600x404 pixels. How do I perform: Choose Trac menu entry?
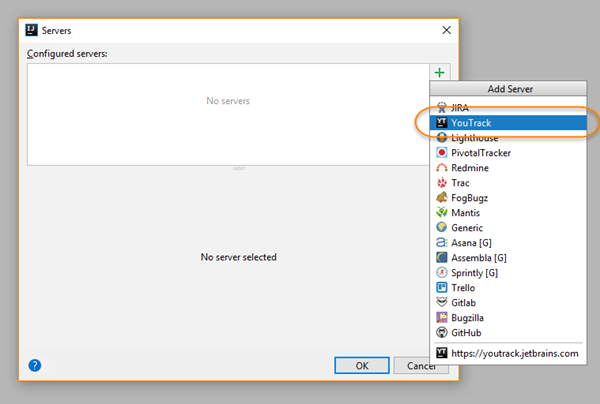pos(508,182)
